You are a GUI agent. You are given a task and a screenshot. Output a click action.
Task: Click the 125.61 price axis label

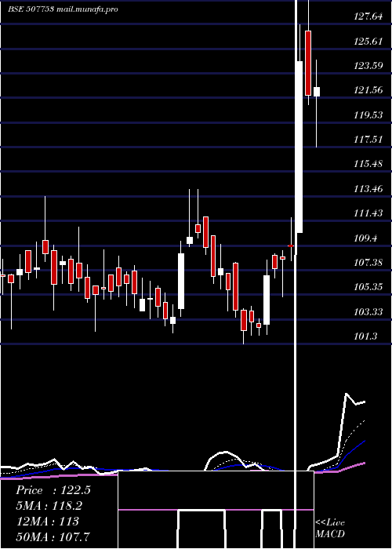[368, 42]
